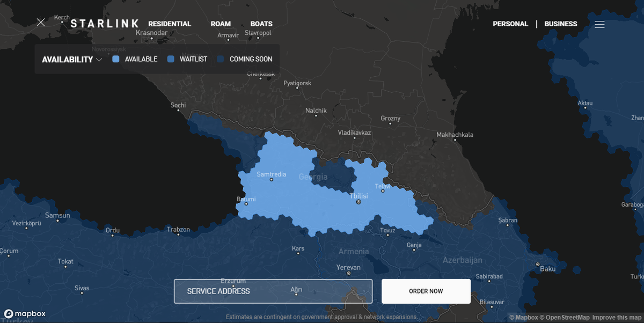Click the Ordu city label

[113, 231]
